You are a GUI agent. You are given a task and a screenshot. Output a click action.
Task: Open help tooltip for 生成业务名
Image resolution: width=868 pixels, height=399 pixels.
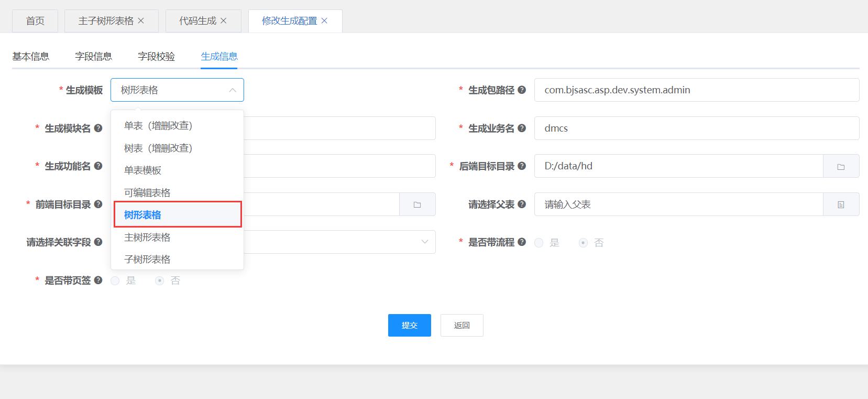[x=522, y=128]
